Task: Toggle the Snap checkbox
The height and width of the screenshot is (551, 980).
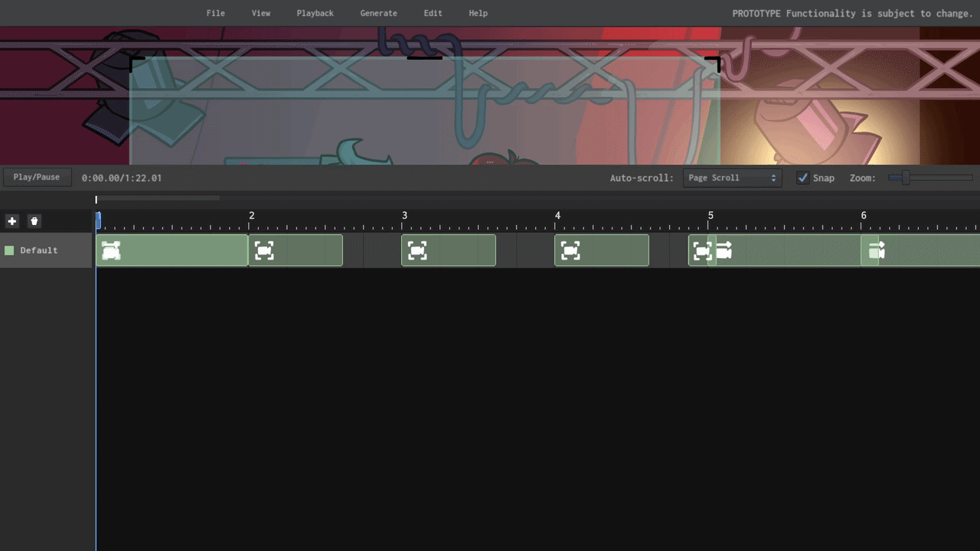Action: pos(802,178)
